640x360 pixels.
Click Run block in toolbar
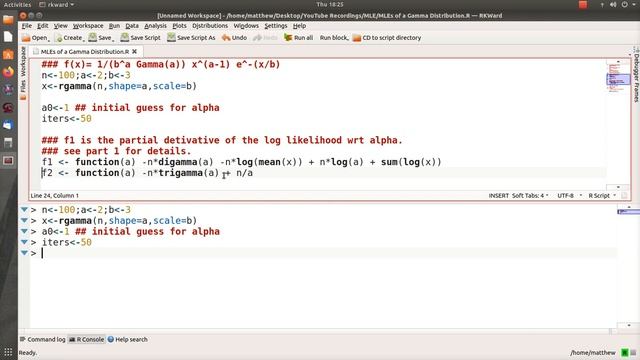[x=334, y=38]
